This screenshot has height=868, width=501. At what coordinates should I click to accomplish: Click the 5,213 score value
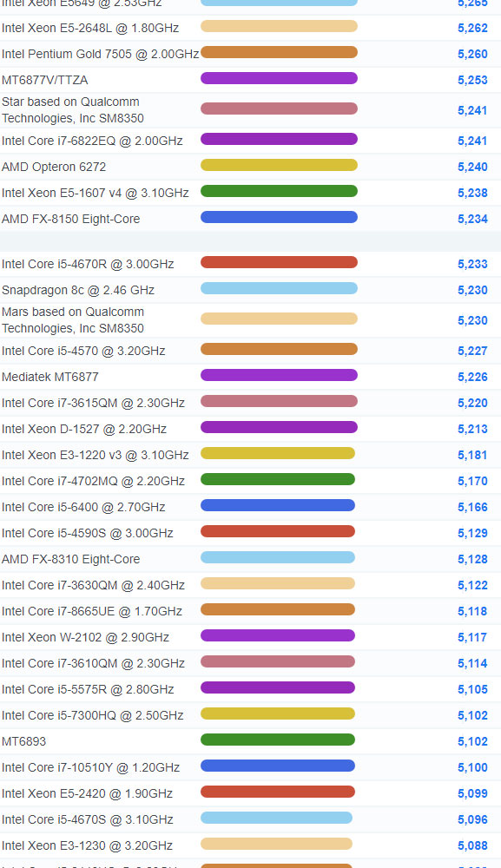(472, 430)
